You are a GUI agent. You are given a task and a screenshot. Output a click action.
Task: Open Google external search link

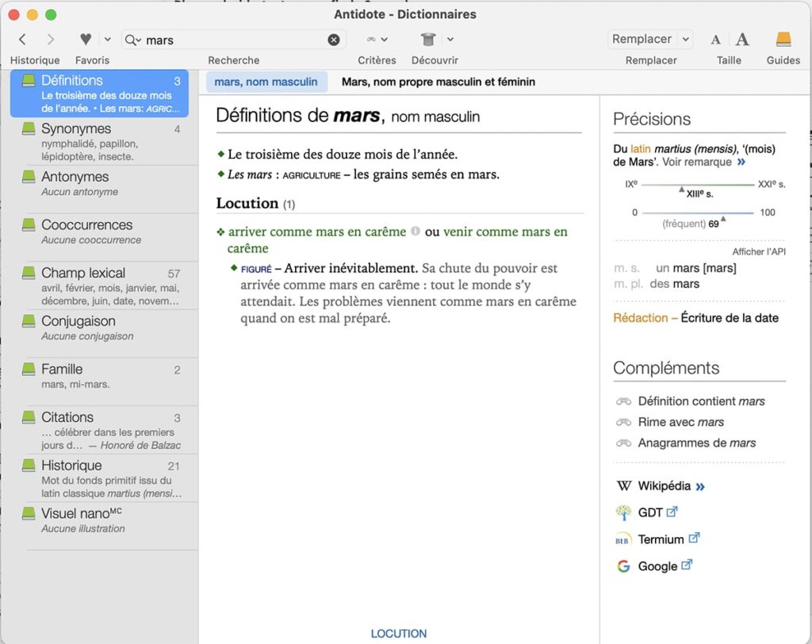click(x=665, y=566)
